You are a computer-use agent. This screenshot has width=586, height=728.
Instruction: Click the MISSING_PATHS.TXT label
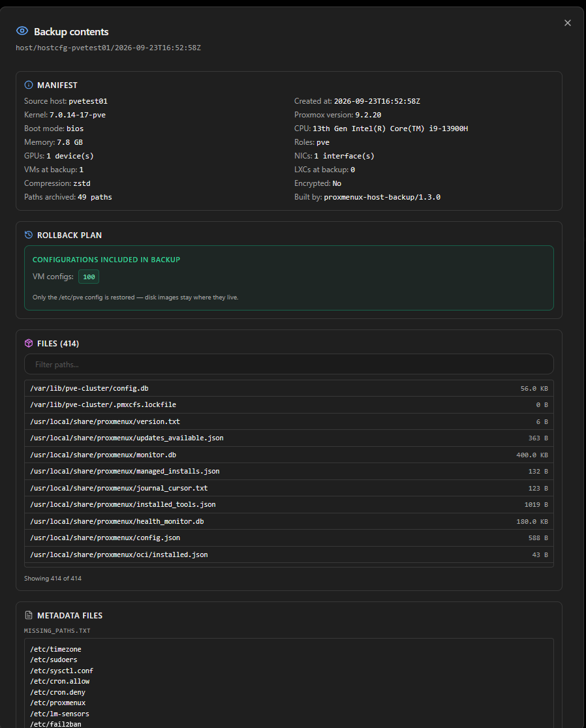pyautogui.click(x=57, y=631)
